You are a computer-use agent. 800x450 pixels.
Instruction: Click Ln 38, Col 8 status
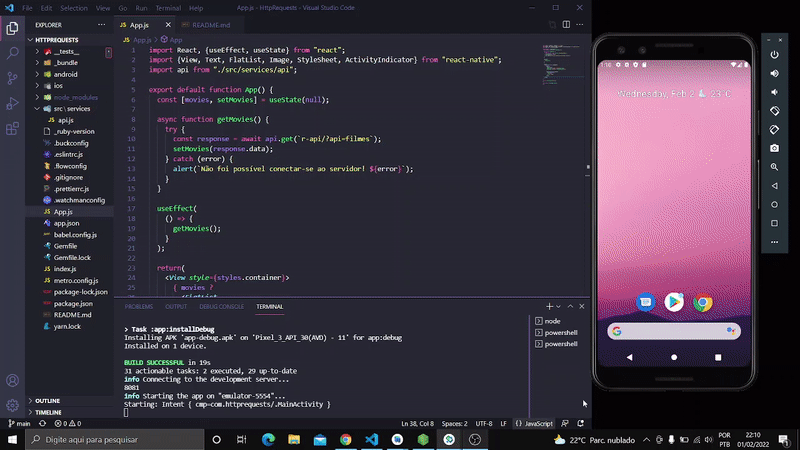coord(417,423)
